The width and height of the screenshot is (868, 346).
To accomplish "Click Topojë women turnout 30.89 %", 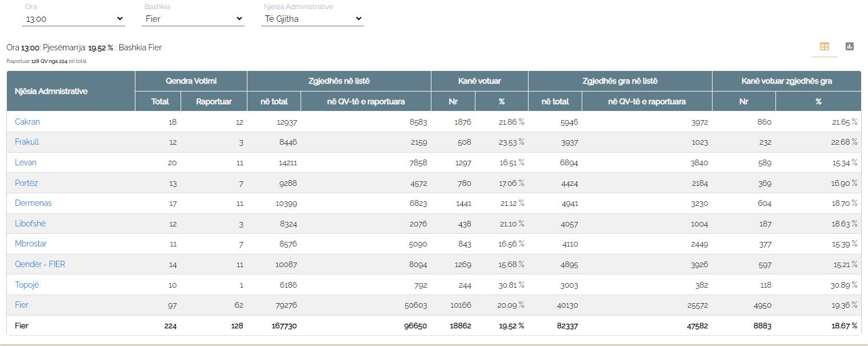I will pos(845,285).
